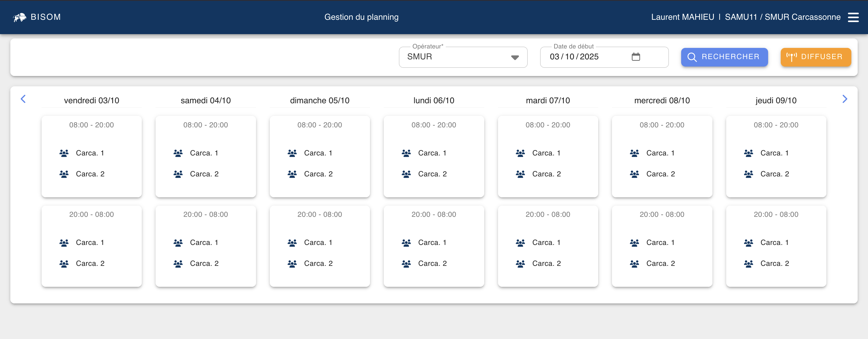Image resolution: width=868 pixels, height=339 pixels.
Task: Click the BISOM title link
Action: click(45, 17)
